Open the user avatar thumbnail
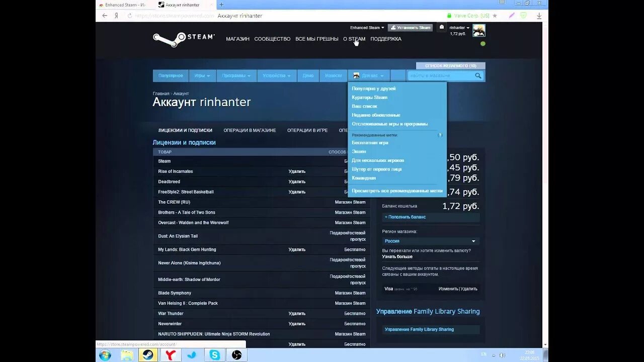 pos(478,30)
